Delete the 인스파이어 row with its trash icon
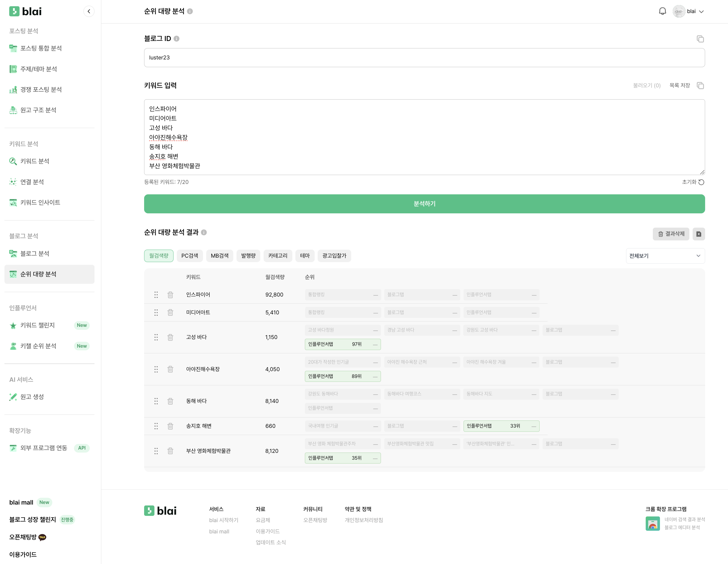Image resolution: width=728 pixels, height=564 pixels. point(170,295)
